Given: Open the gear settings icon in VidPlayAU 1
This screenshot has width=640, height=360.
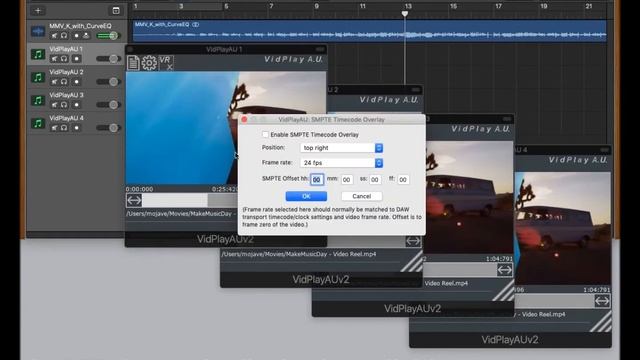Looking at the screenshot, I should [149, 63].
